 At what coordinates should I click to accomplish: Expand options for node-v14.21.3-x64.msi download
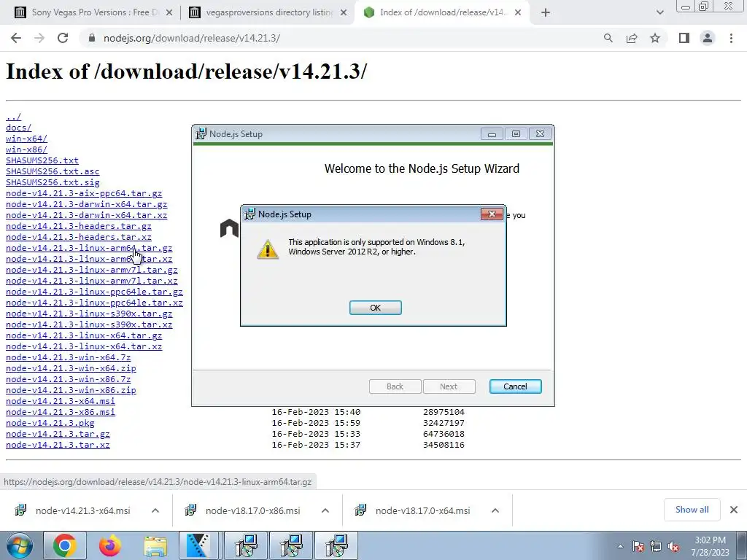pyautogui.click(x=155, y=510)
